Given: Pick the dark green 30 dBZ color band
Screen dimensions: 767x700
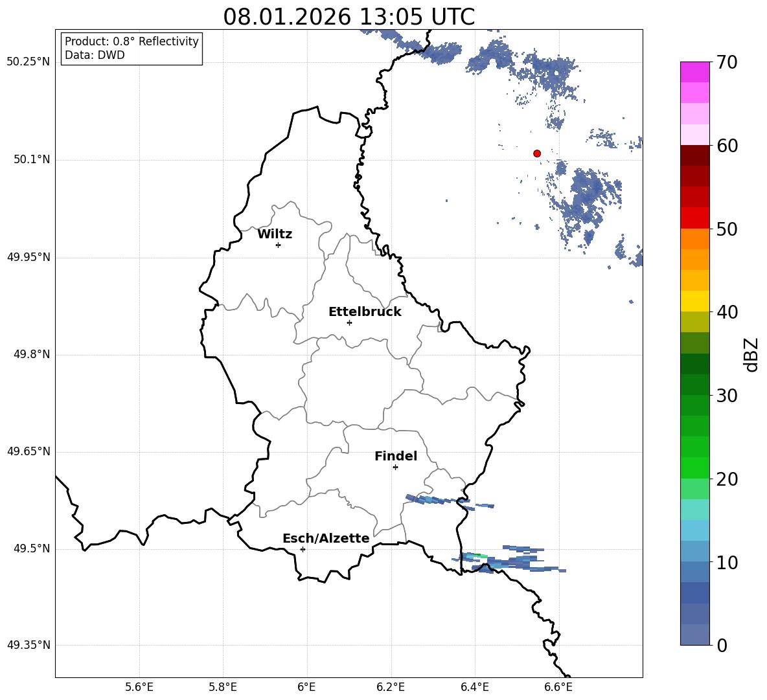Looking at the screenshot, I should pos(695,385).
